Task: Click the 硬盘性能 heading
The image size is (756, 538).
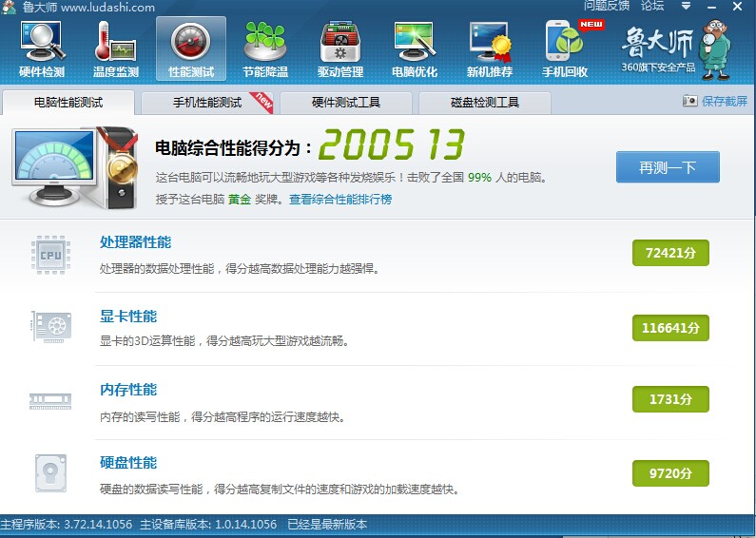Action: (x=128, y=463)
